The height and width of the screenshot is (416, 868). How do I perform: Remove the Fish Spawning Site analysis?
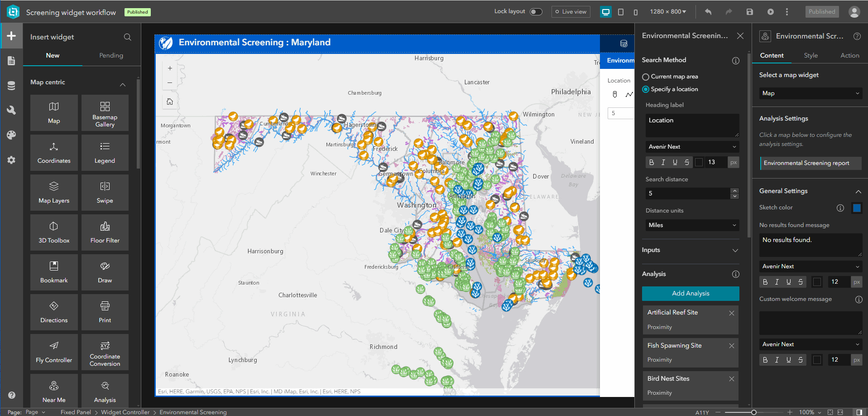coord(731,345)
